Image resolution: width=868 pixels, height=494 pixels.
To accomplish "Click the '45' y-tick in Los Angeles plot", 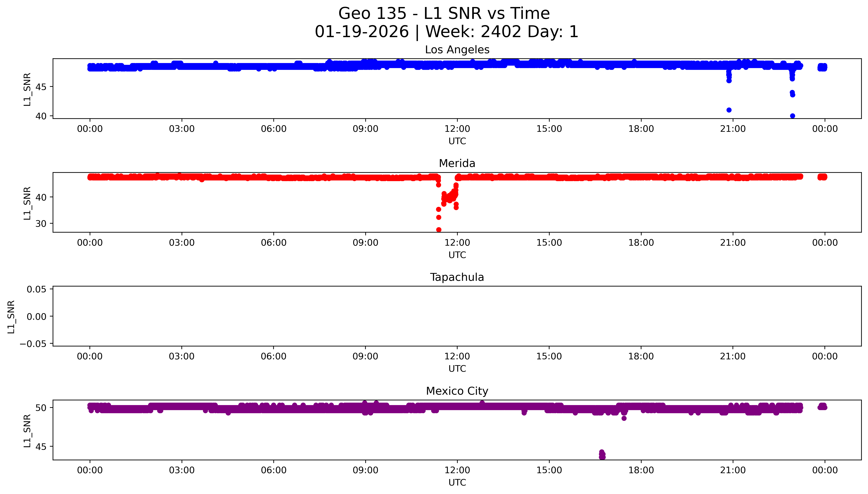I will point(41,87).
